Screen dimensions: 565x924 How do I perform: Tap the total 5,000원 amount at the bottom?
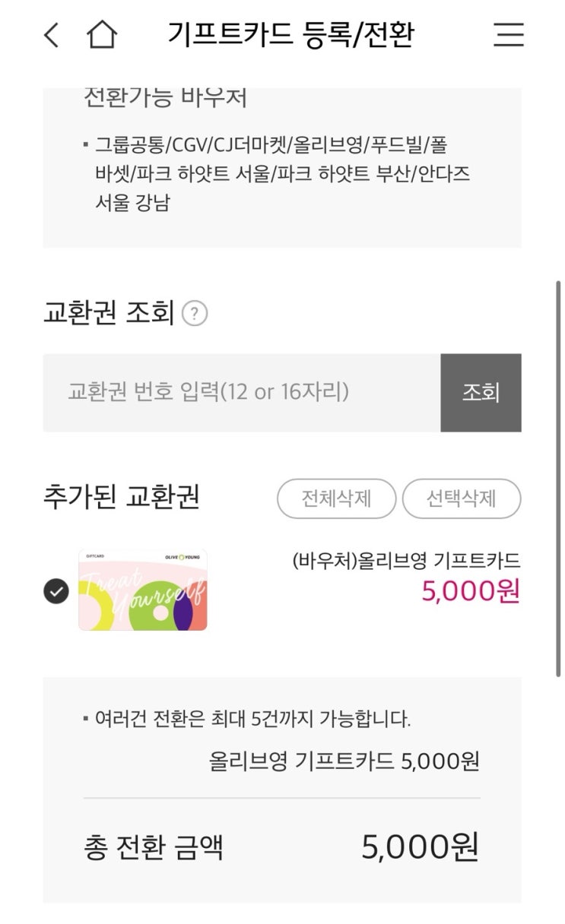coord(421,847)
